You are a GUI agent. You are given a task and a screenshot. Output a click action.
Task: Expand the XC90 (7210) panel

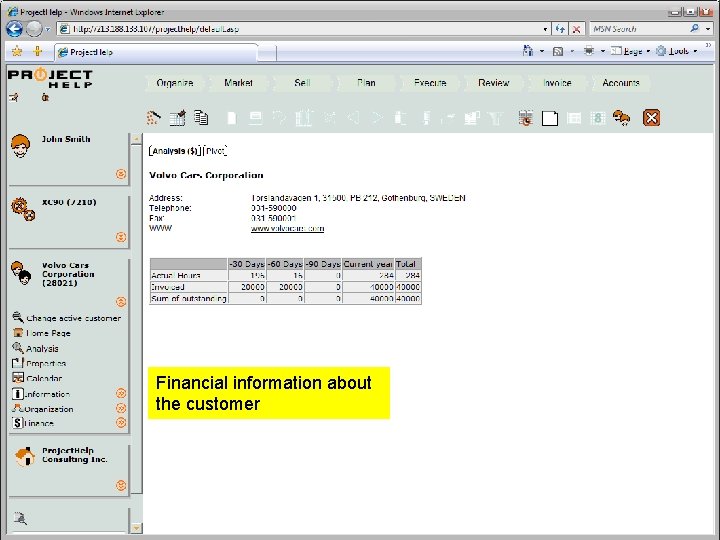point(121,237)
